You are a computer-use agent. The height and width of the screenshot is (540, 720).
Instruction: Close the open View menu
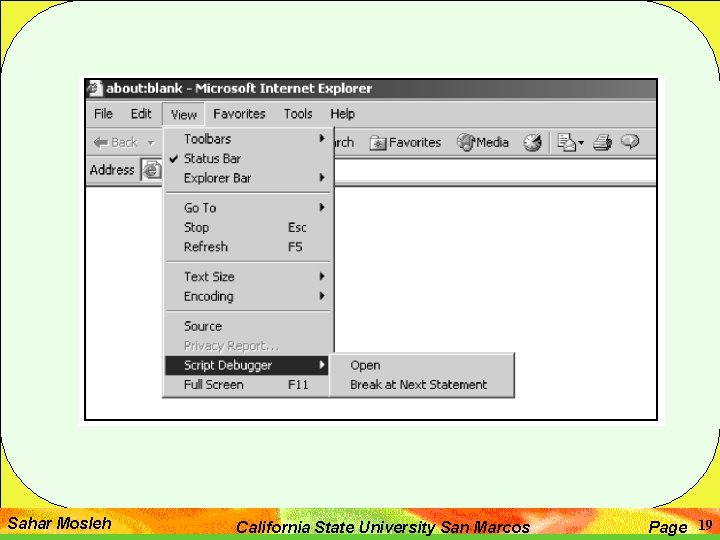click(183, 114)
